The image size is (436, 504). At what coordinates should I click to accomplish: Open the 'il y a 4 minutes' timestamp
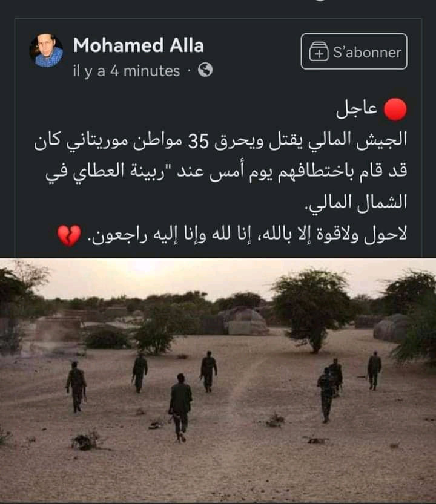click(x=126, y=71)
